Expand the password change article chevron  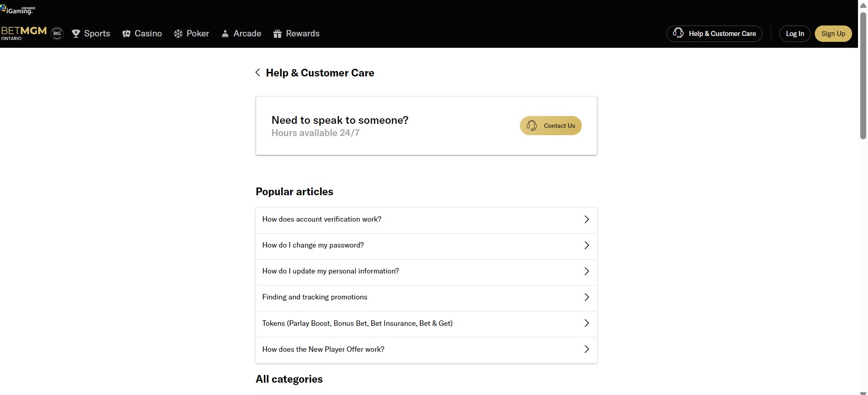coord(586,245)
